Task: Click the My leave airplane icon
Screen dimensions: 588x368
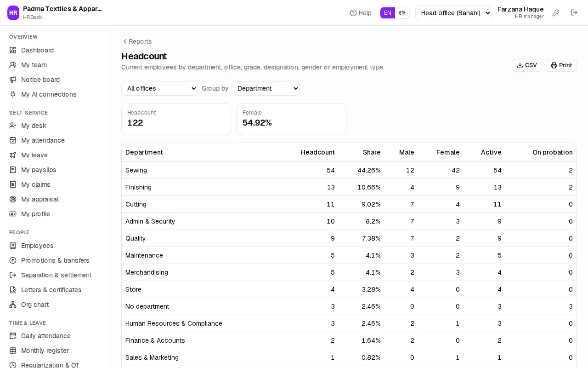Action: 13,155
